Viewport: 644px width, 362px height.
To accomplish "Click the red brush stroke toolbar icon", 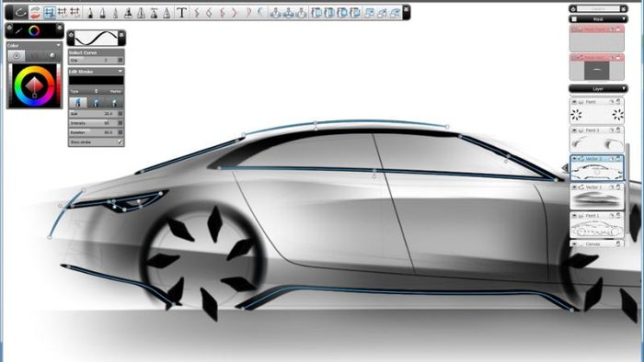I will tap(35, 13).
